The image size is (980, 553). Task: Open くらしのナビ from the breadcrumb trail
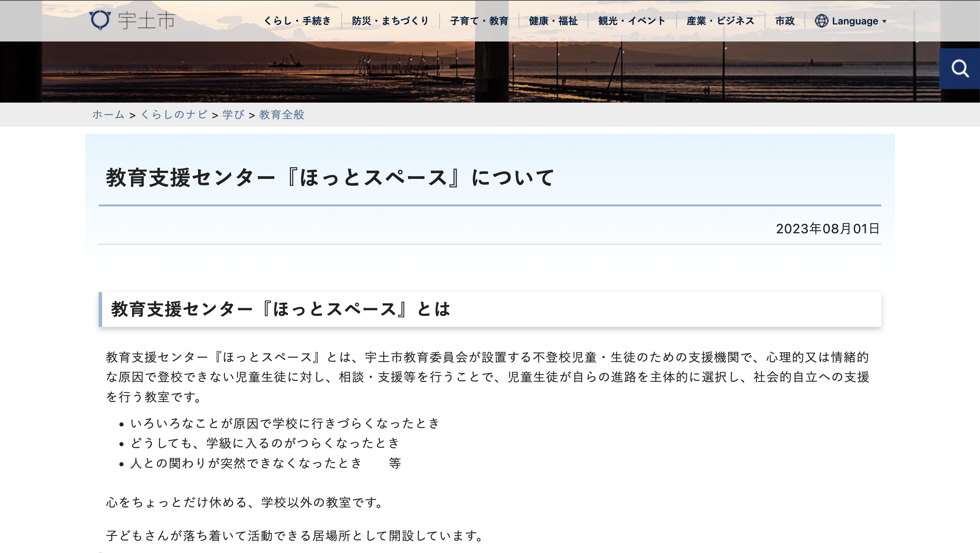(x=174, y=115)
